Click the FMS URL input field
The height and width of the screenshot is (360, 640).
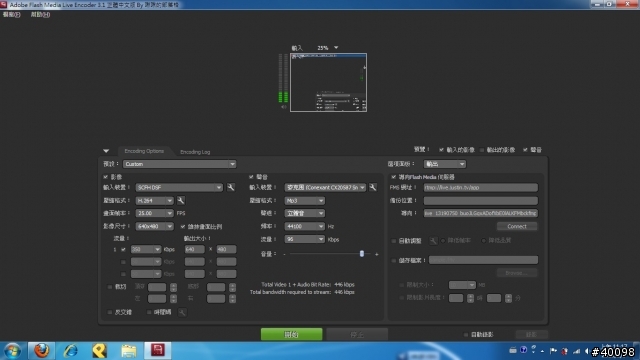point(480,187)
